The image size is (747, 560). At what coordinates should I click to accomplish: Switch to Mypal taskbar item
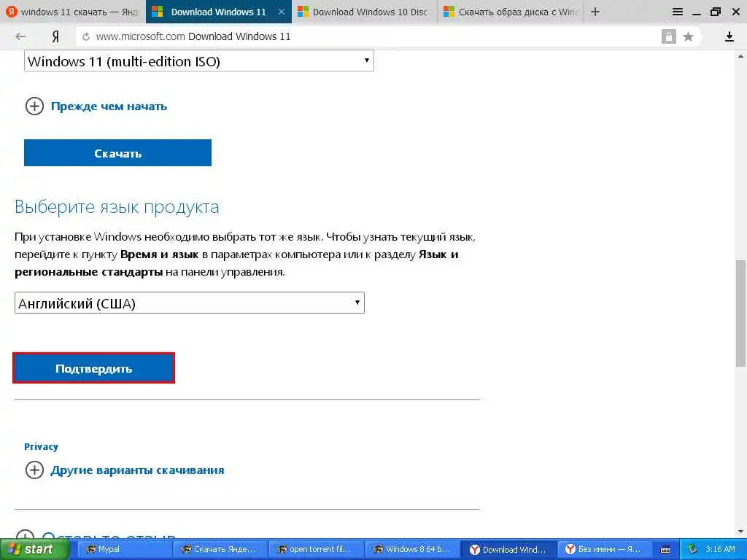[x=124, y=549]
